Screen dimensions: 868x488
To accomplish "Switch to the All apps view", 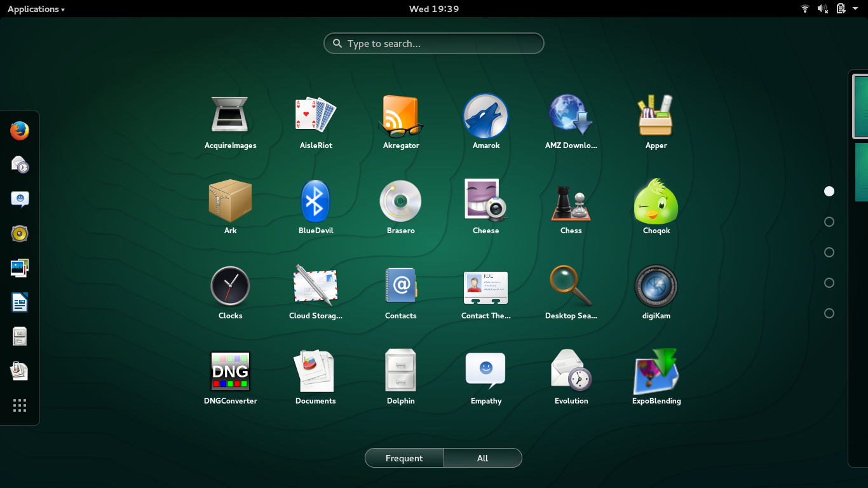I will [x=482, y=458].
